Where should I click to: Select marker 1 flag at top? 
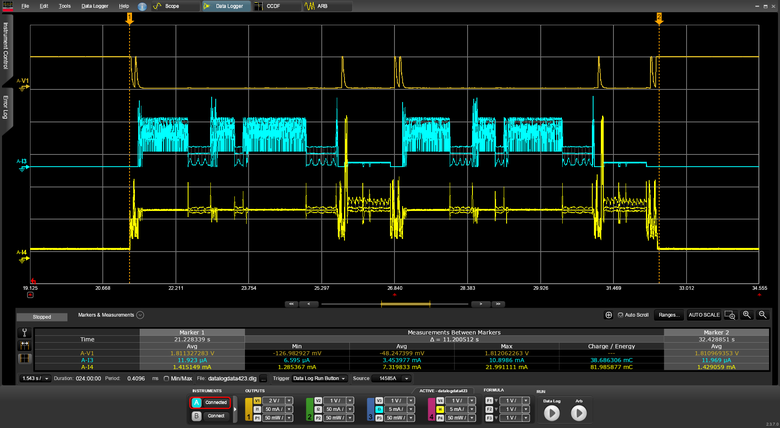tap(129, 19)
